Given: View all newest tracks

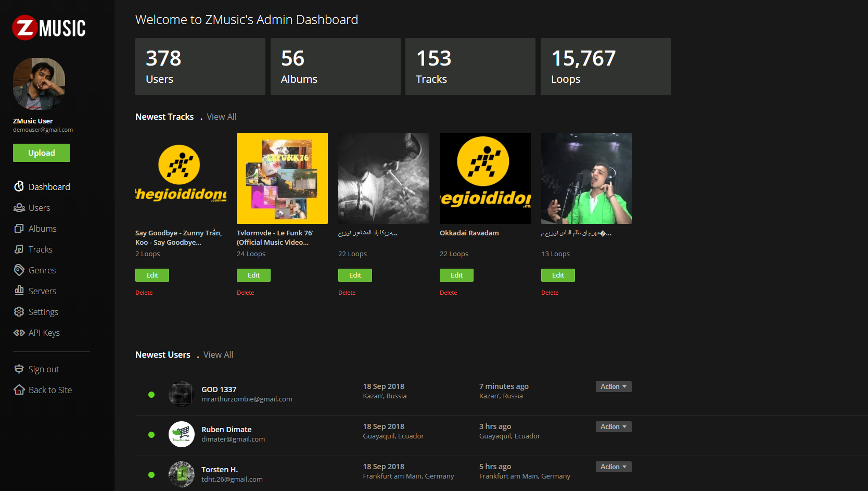Looking at the screenshot, I should tap(222, 117).
